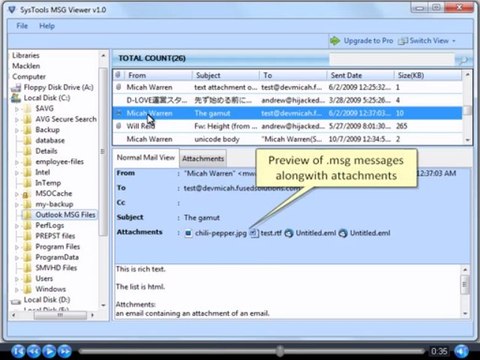Select the Computer tree item
Viewport: 480px width, 360px height.
pos(29,77)
